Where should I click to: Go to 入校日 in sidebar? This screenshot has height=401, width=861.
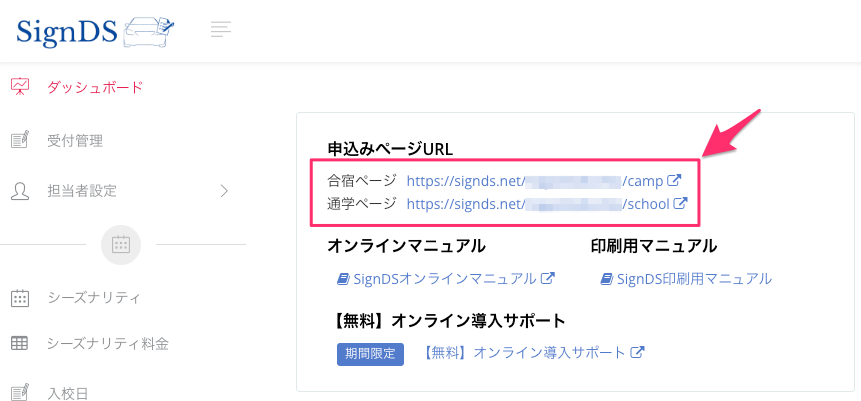tap(68, 392)
